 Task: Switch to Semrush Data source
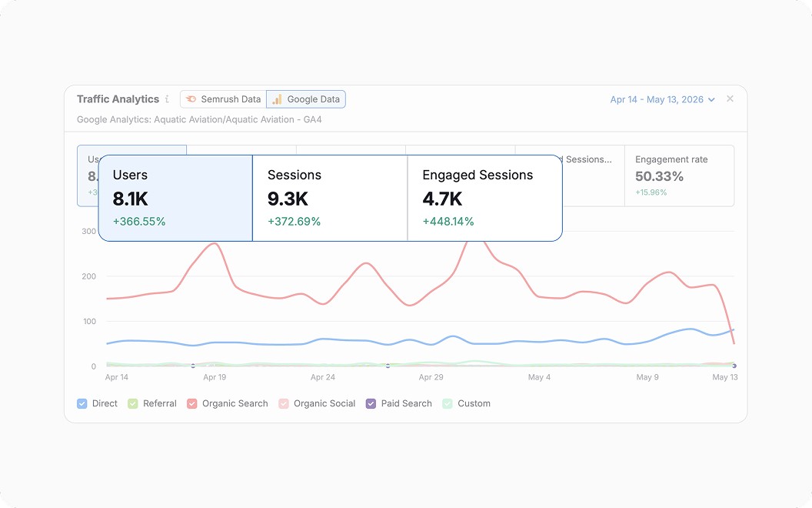click(x=223, y=99)
